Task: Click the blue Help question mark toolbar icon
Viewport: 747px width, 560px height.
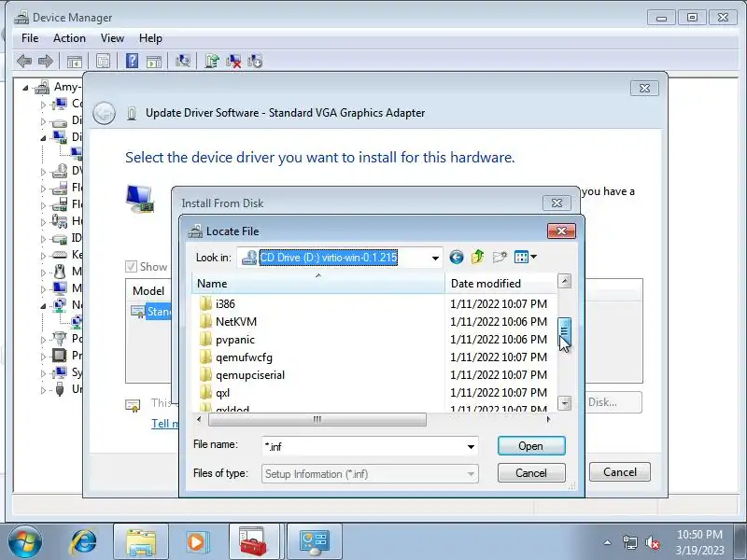Action: (x=132, y=61)
